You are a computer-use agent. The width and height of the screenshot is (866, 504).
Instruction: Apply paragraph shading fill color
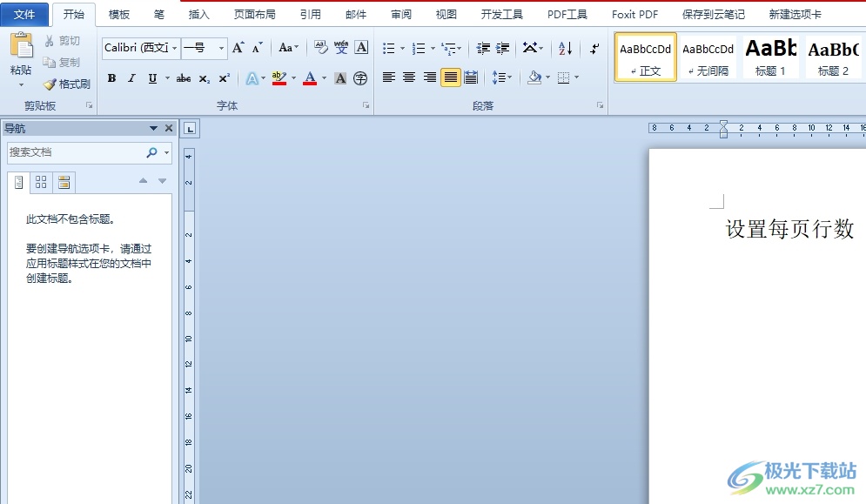534,77
